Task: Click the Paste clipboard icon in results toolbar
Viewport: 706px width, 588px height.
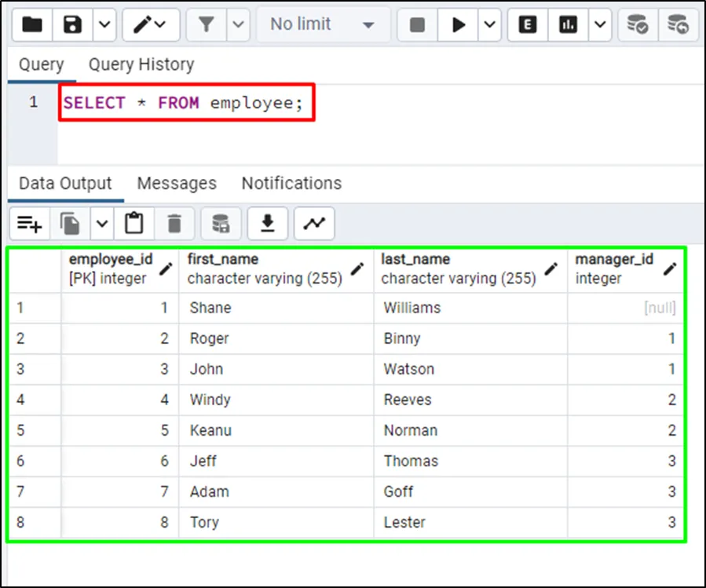Action: 134,225
